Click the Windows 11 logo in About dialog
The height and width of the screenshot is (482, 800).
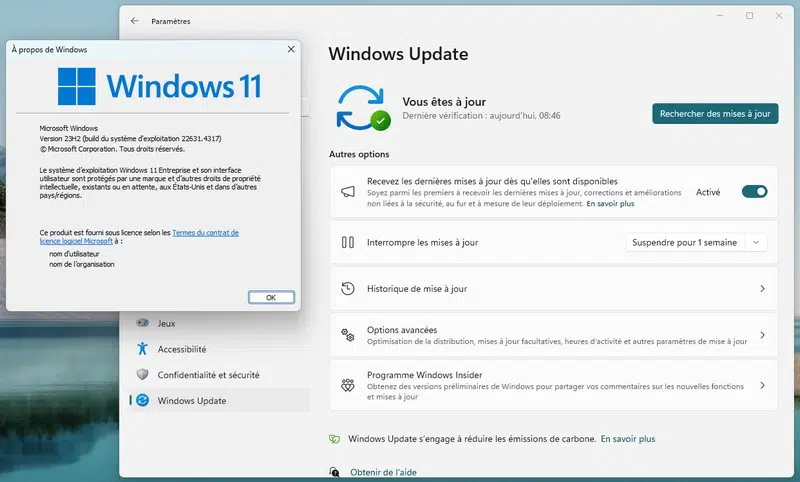click(x=160, y=86)
